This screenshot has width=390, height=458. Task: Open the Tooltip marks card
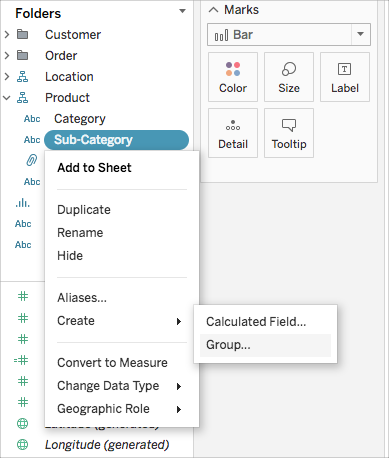tap(289, 133)
